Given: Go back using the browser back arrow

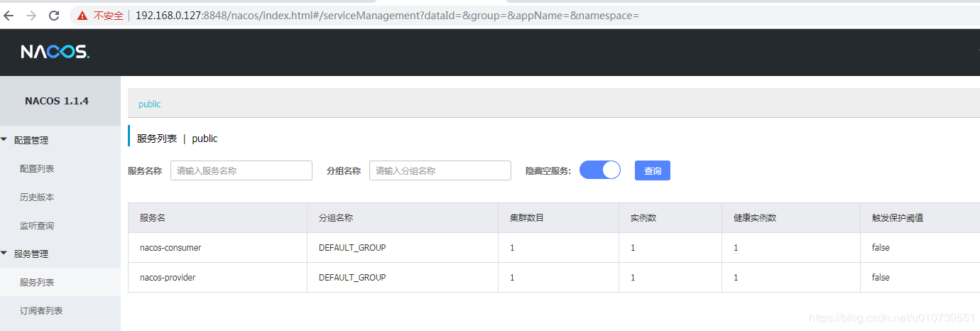Looking at the screenshot, I should [x=9, y=15].
